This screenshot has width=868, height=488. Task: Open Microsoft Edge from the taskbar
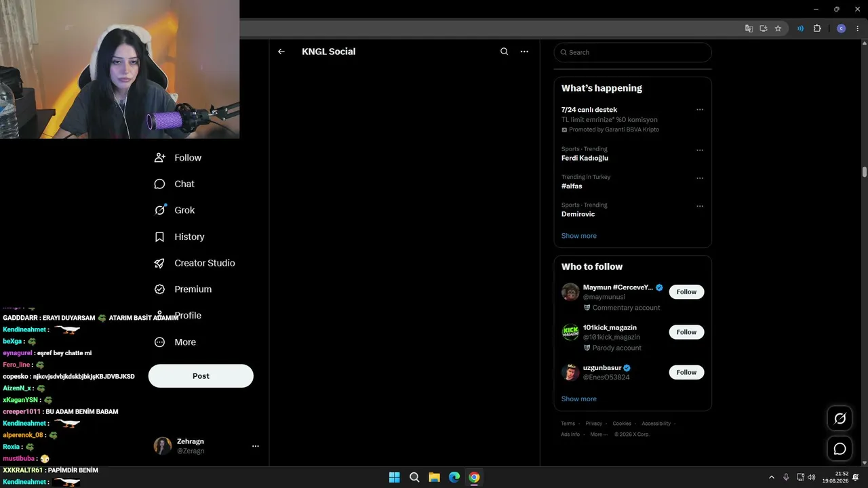click(454, 477)
